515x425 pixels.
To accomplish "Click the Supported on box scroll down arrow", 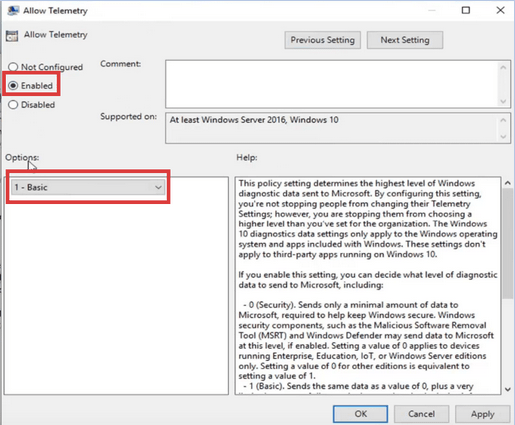I will point(503,136).
